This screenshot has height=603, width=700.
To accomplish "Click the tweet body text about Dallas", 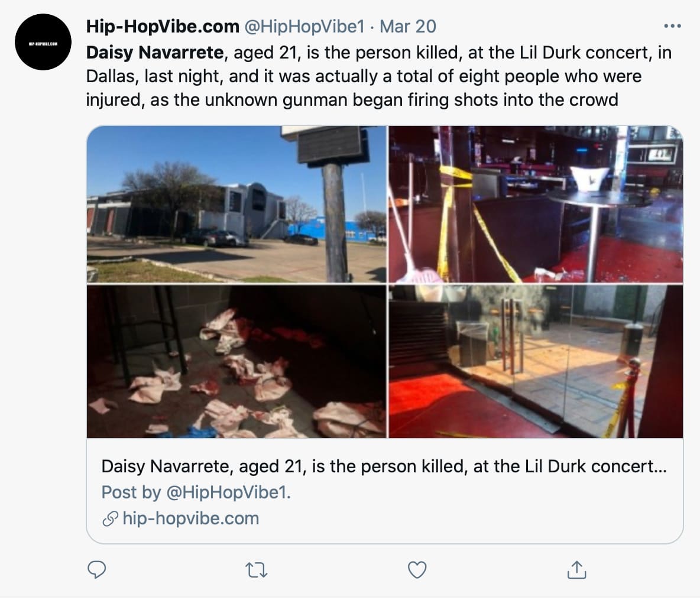I will (363, 76).
